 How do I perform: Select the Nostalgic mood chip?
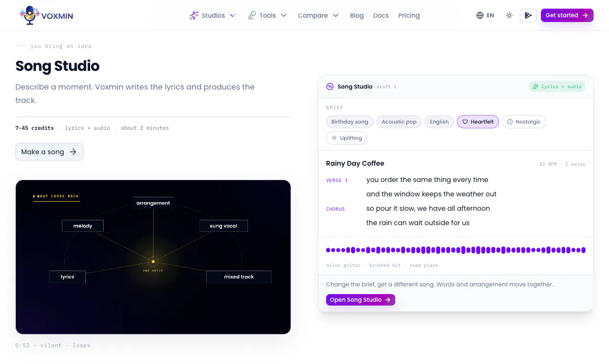click(x=524, y=122)
